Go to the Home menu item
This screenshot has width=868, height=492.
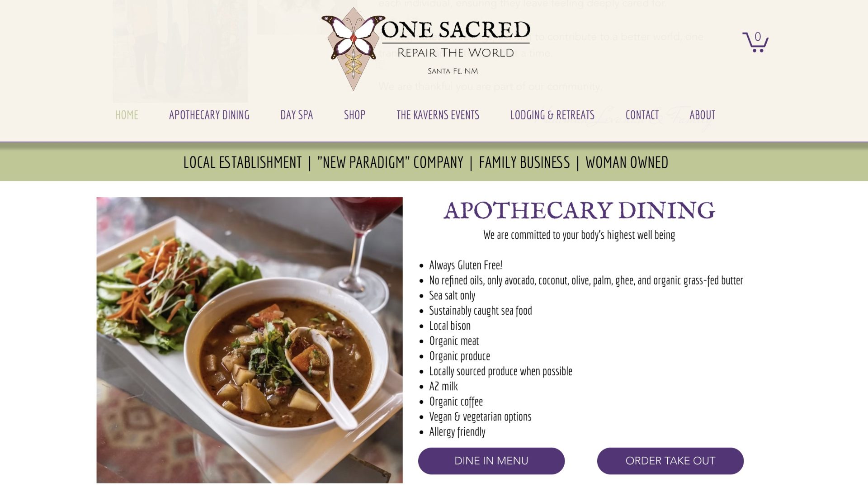pos(127,115)
